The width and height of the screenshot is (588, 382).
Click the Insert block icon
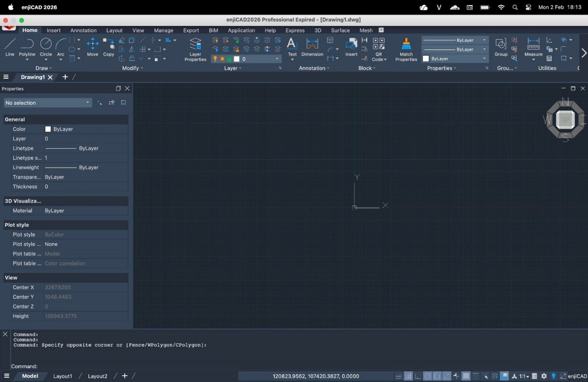pyautogui.click(x=351, y=47)
